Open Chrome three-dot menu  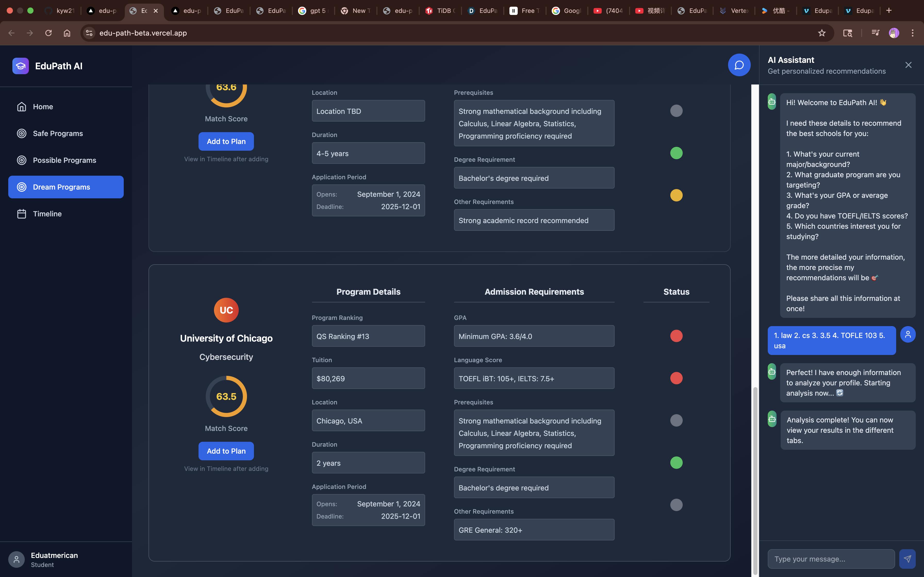coord(913,33)
